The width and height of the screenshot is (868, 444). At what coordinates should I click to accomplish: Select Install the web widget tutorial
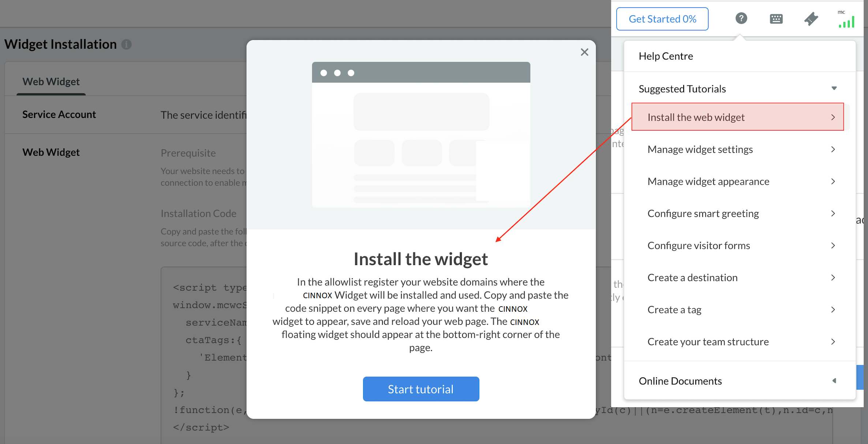coord(696,117)
